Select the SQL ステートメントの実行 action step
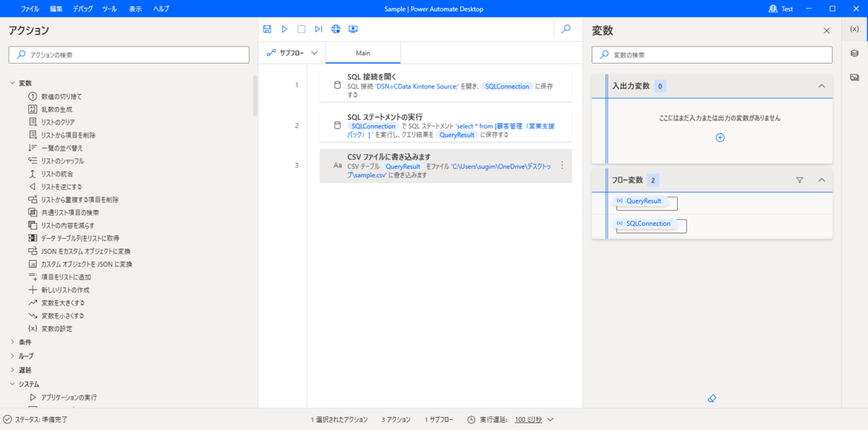This screenshot has height=430, width=868. click(446, 125)
